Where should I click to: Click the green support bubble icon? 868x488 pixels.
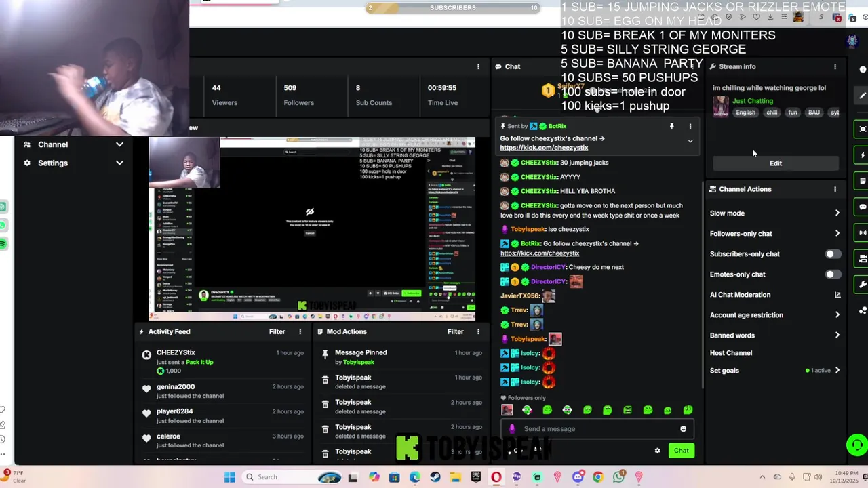tap(857, 445)
